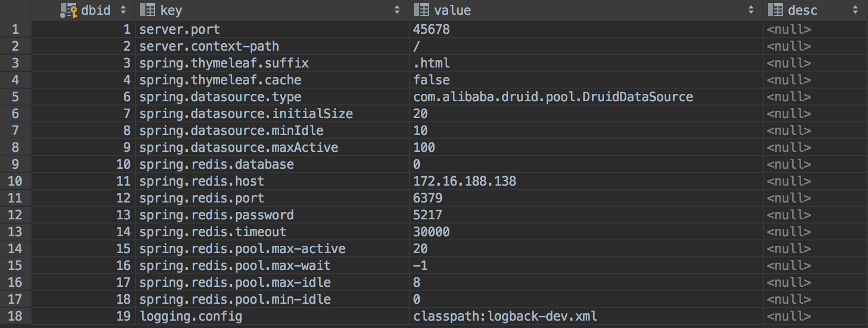The image size is (868, 328).
Task: Toggle sort arrows on value column
Action: pyautogui.click(x=751, y=10)
